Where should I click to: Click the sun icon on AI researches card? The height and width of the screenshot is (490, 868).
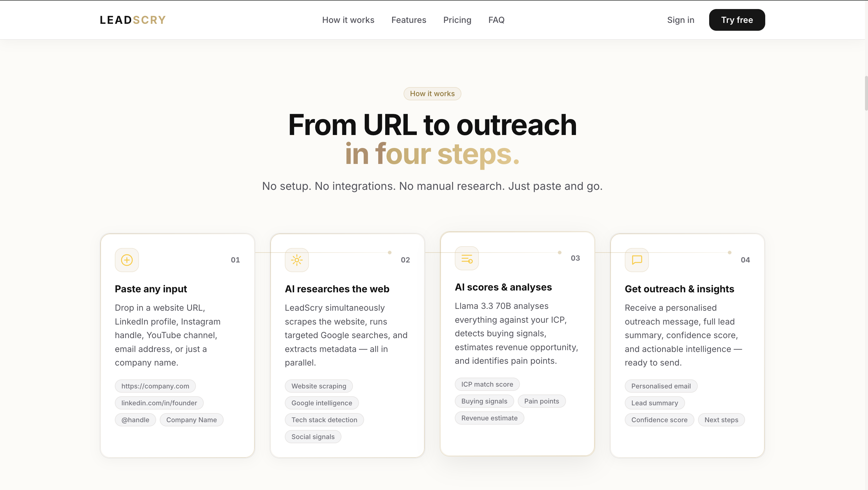[297, 260]
